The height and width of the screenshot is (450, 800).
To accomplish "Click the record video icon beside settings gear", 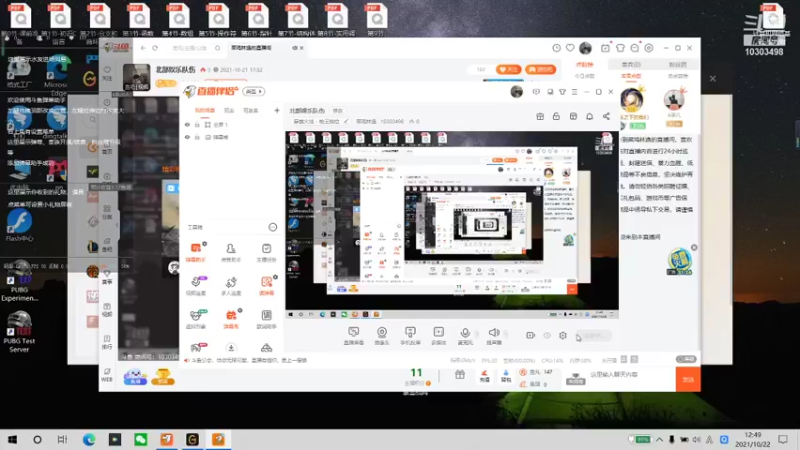I will [530, 335].
